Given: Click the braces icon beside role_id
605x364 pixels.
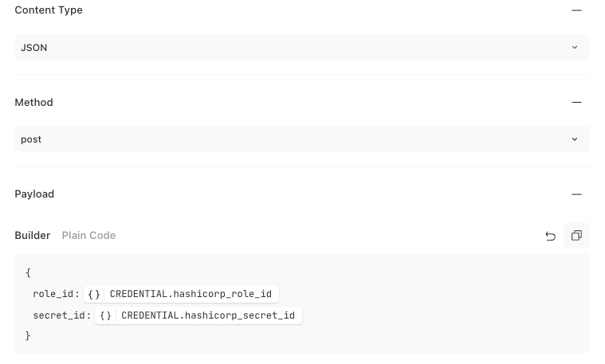Looking at the screenshot, I should click(94, 294).
